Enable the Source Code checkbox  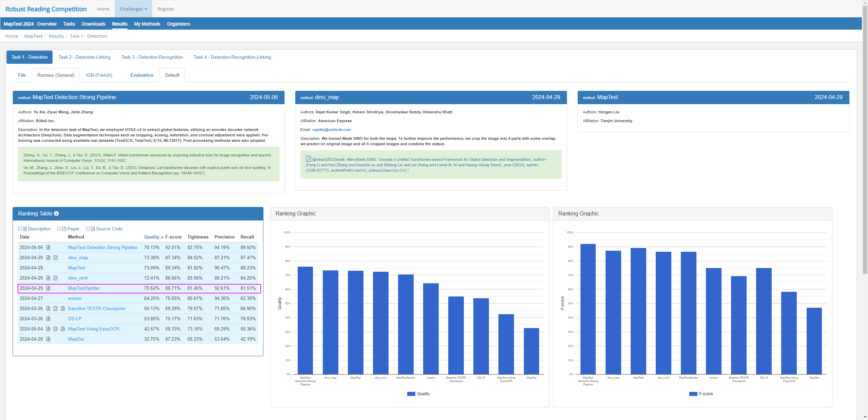tap(88, 229)
